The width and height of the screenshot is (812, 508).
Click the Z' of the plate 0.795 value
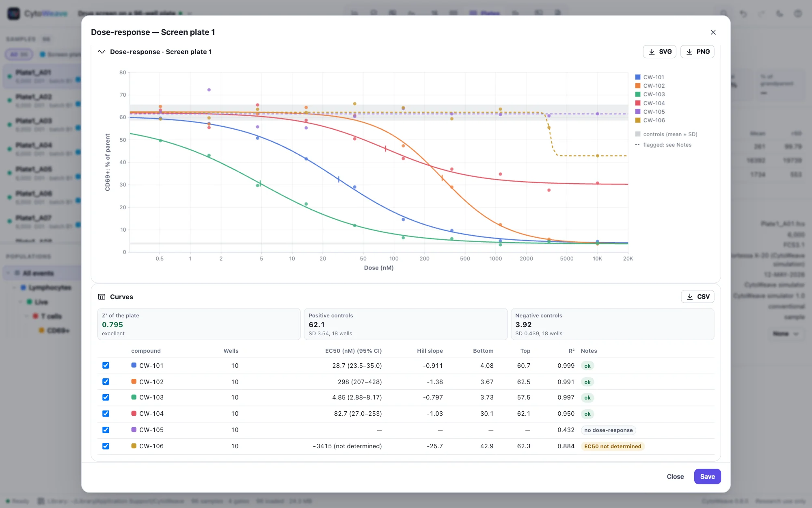pos(112,325)
